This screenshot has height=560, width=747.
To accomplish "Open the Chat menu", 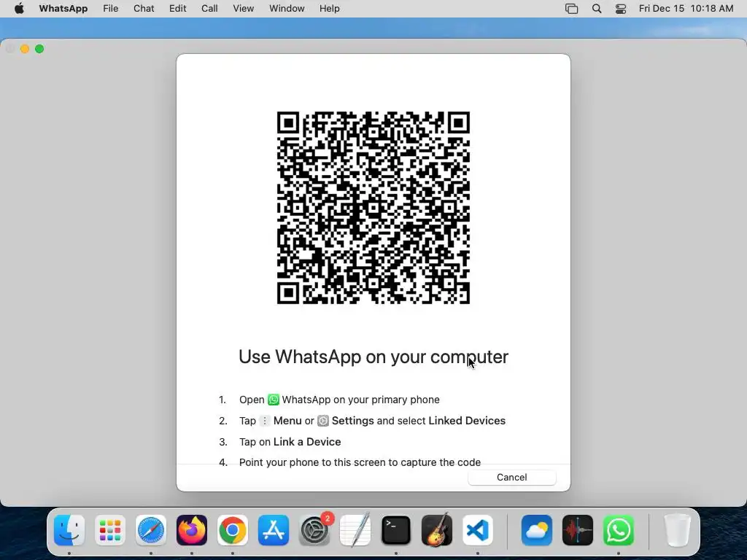I will (x=144, y=9).
